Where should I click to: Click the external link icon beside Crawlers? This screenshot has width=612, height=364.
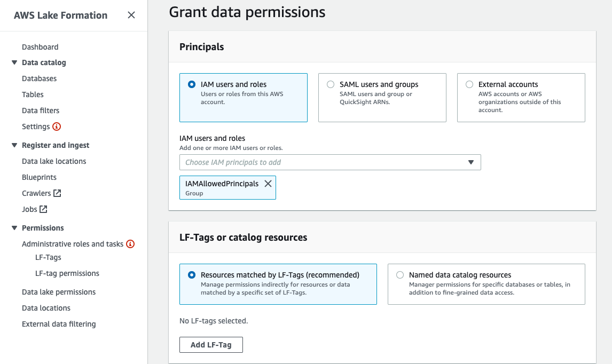pyautogui.click(x=57, y=193)
